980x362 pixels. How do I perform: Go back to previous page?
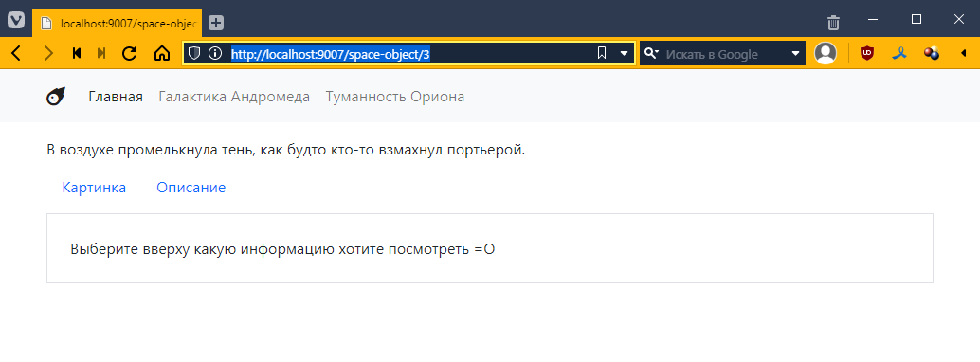[x=16, y=53]
